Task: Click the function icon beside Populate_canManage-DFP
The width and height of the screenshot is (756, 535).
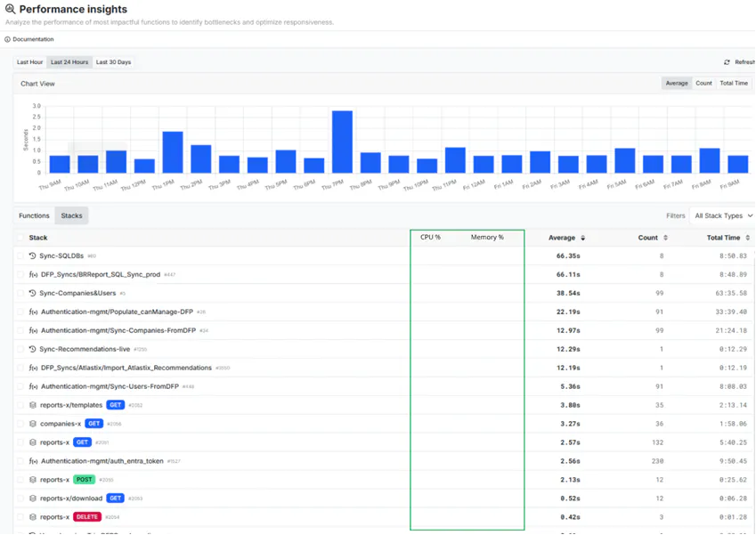Action: (33, 312)
